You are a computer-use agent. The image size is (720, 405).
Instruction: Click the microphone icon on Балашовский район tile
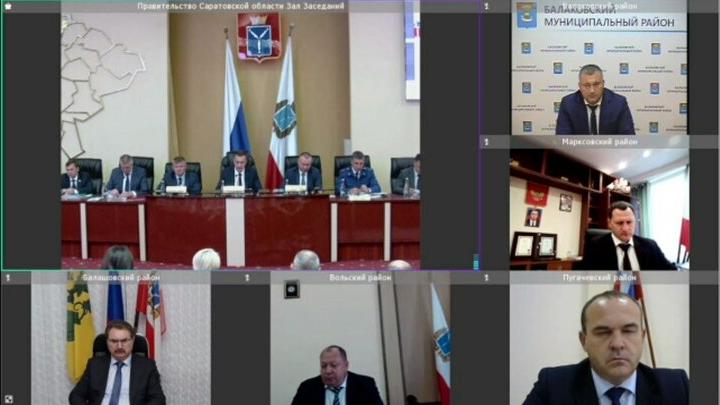click(7, 277)
